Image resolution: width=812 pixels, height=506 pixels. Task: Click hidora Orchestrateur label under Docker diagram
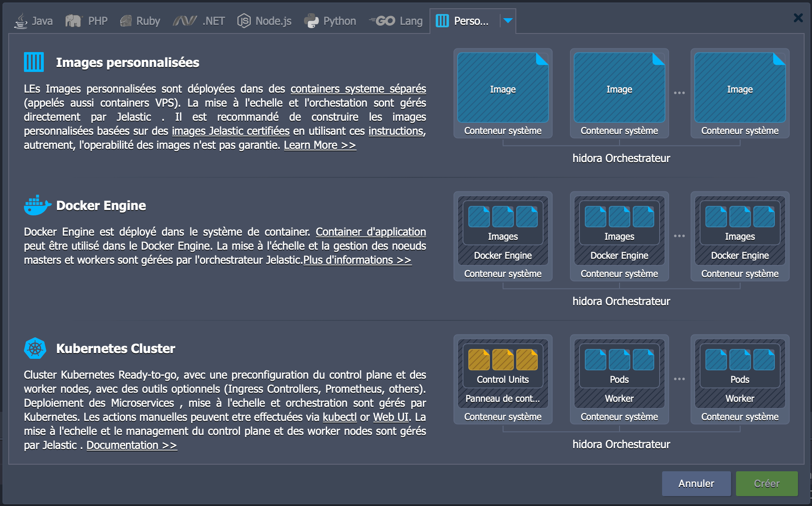pos(621,301)
